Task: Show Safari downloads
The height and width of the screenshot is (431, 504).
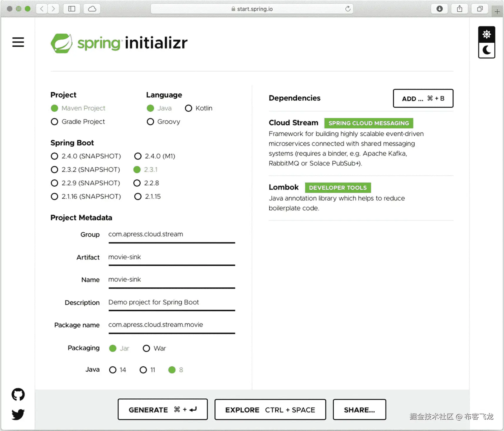Action: tap(440, 9)
